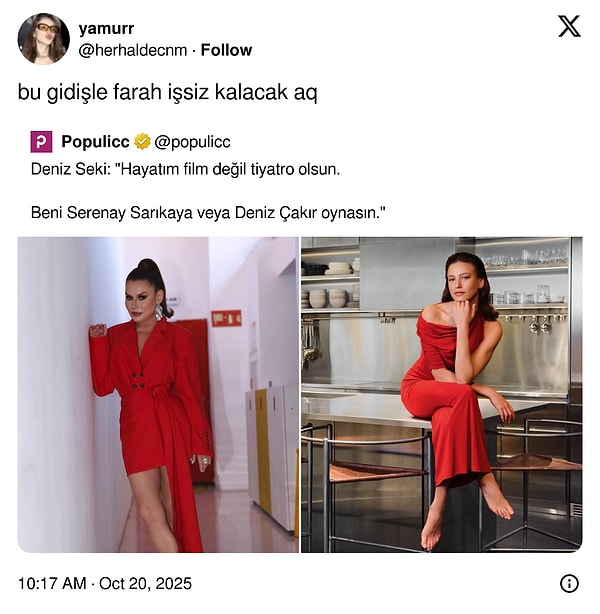Click the Oct 20, 2025 date
Image resolution: width=600 pixels, height=614 pixels.
coord(145,583)
